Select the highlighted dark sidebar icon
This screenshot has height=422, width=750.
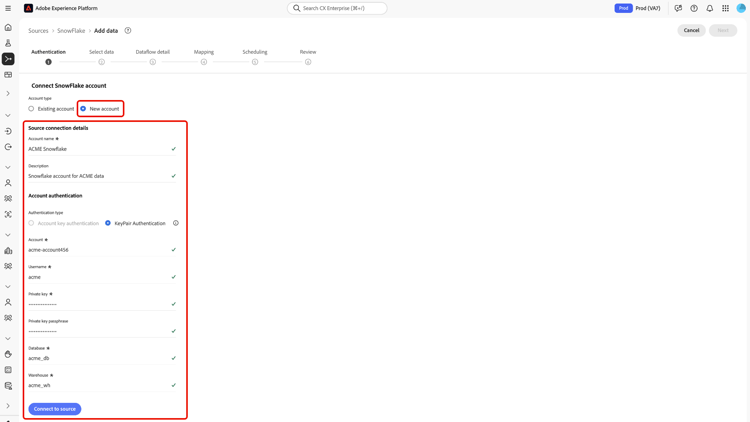coord(8,59)
